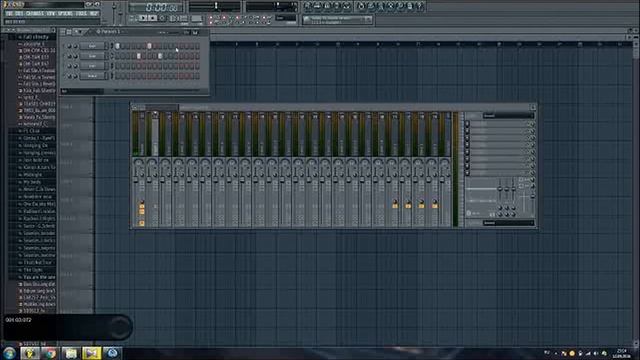
Task: Open the file explorer taskbar icon
Action: tap(71, 353)
